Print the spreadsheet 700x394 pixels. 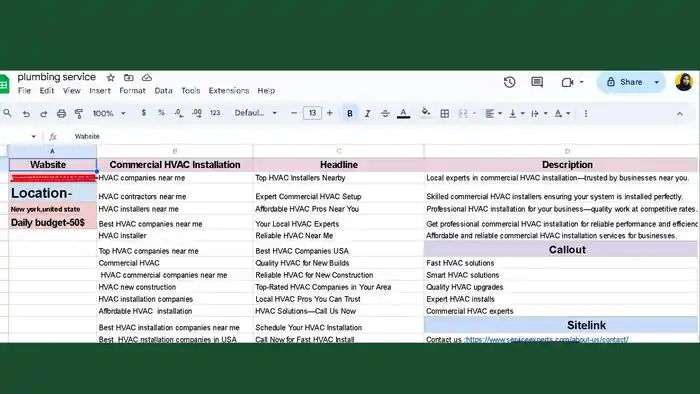click(61, 114)
